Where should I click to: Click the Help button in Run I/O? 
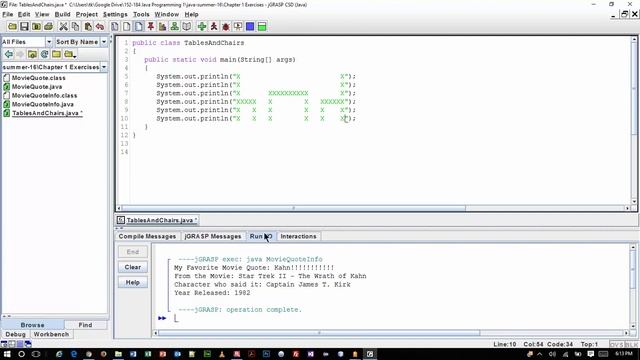(x=133, y=282)
